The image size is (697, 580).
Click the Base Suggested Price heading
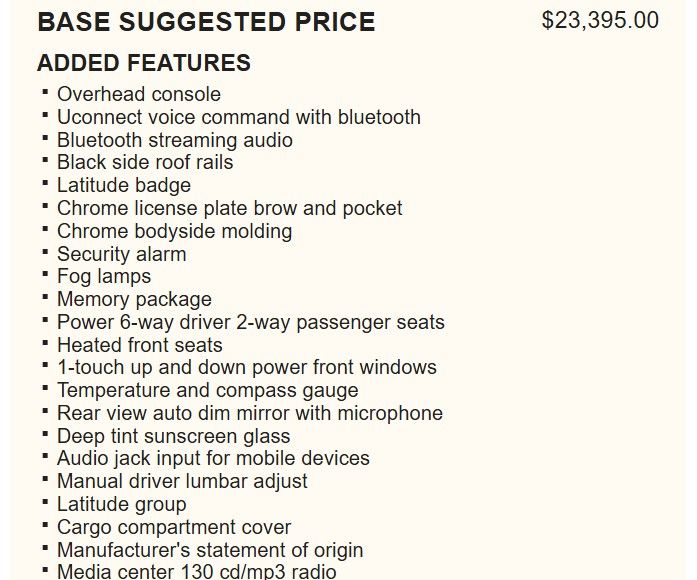(206, 21)
